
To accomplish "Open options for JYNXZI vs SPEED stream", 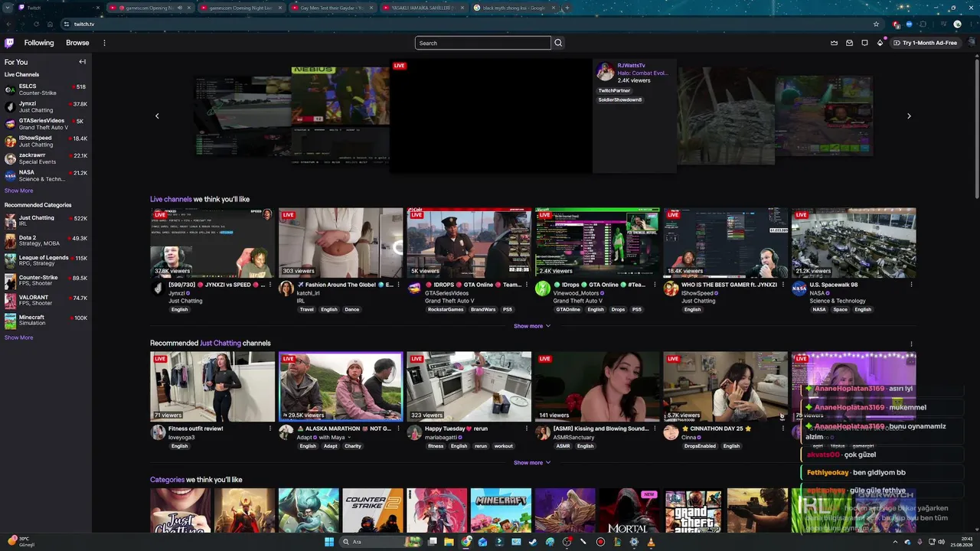I will point(270,285).
